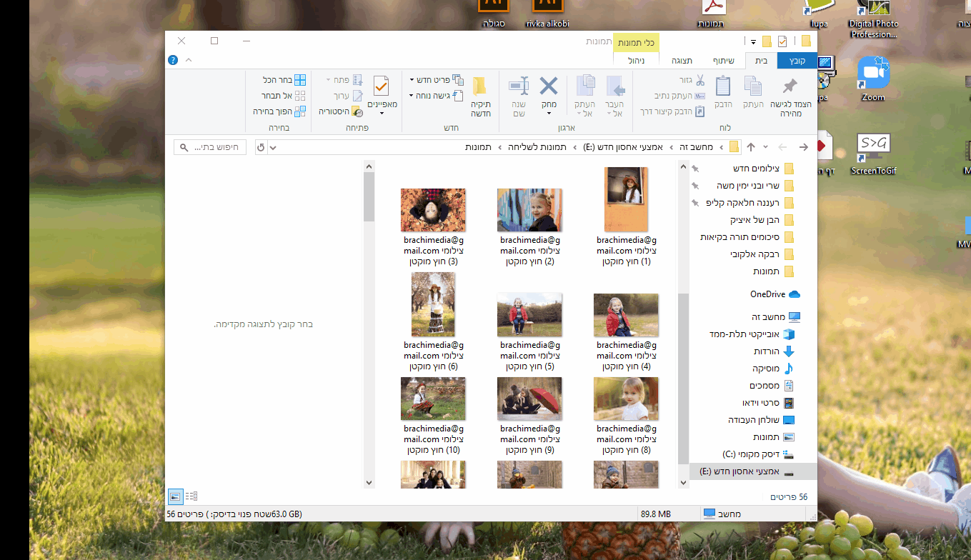Select the סגולה desktop file icon

[x=494, y=15]
